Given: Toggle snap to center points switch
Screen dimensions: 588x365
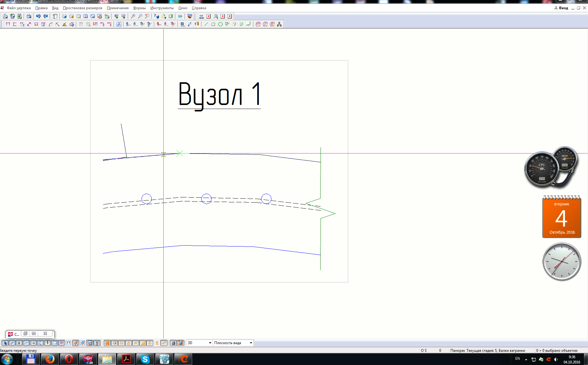Looking at the screenshot, I should [121, 343].
